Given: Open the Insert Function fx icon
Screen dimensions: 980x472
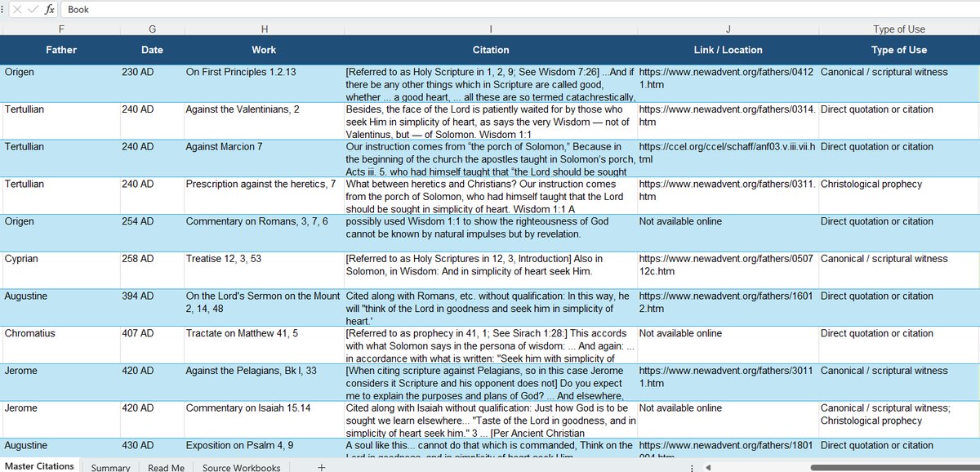Looking at the screenshot, I should tap(50, 10).
